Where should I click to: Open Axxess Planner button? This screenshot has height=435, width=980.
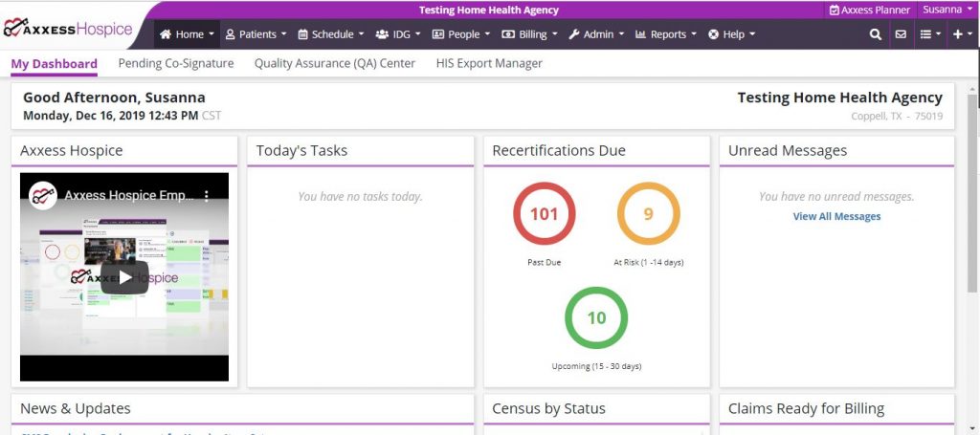(x=869, y=10)
